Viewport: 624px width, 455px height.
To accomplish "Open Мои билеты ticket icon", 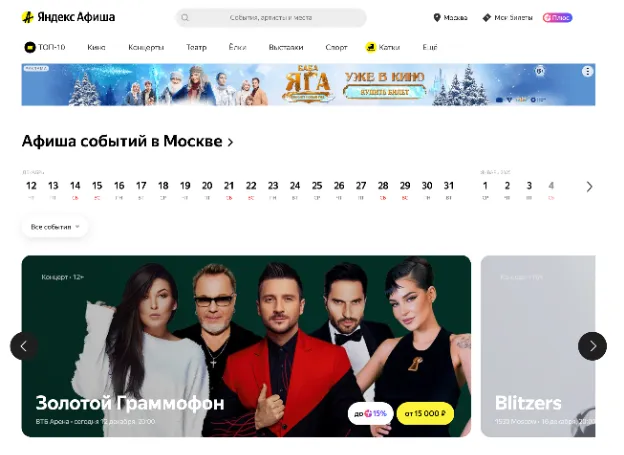I will point(486,18).
